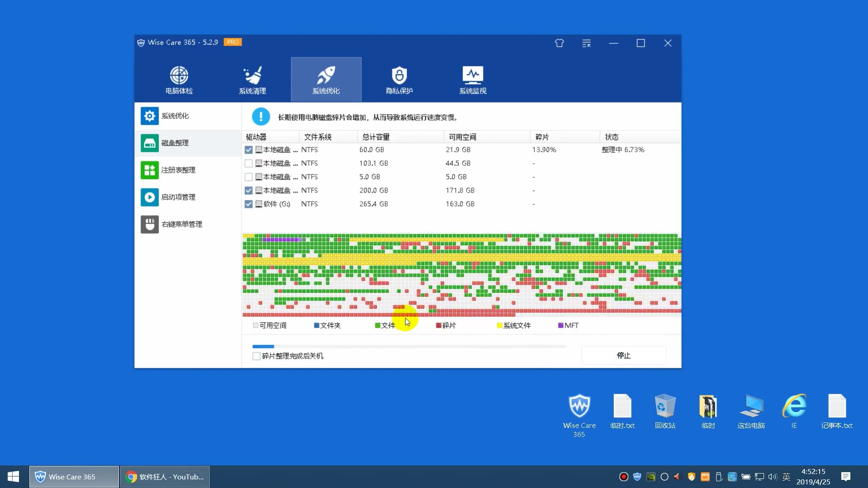Open the 隐私保护 (Privacy Protection) panel
The image size is (868, 488).
[x=399, y=78]
